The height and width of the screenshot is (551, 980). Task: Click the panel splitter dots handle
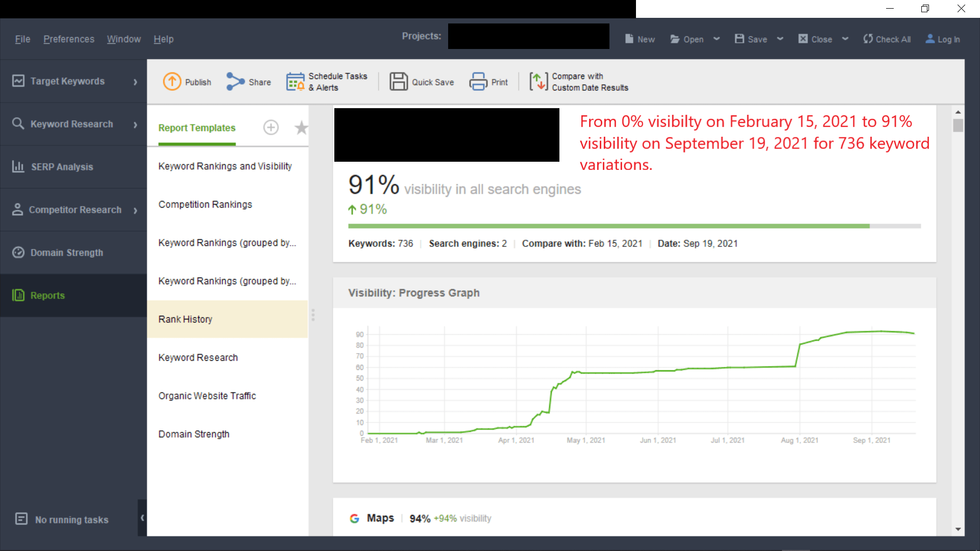tap(313, 315)
